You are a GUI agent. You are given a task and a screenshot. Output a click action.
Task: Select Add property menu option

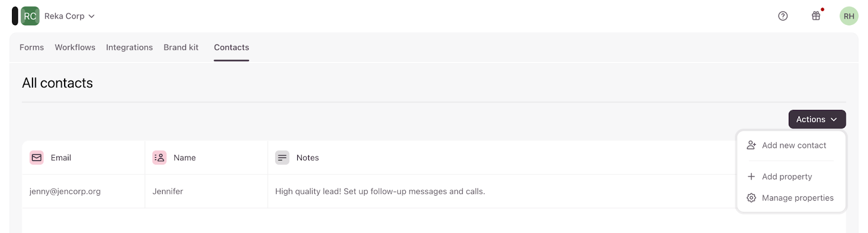point(787,177)
